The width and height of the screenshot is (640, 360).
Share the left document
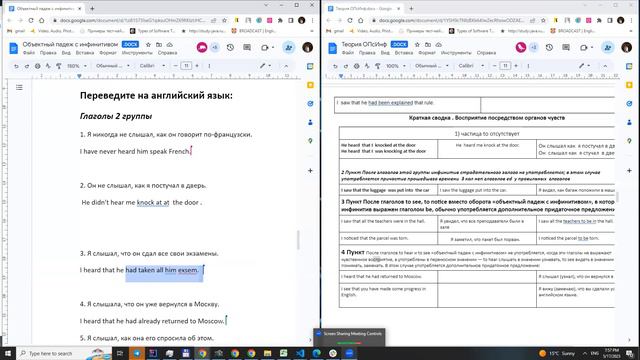point(289,47)
